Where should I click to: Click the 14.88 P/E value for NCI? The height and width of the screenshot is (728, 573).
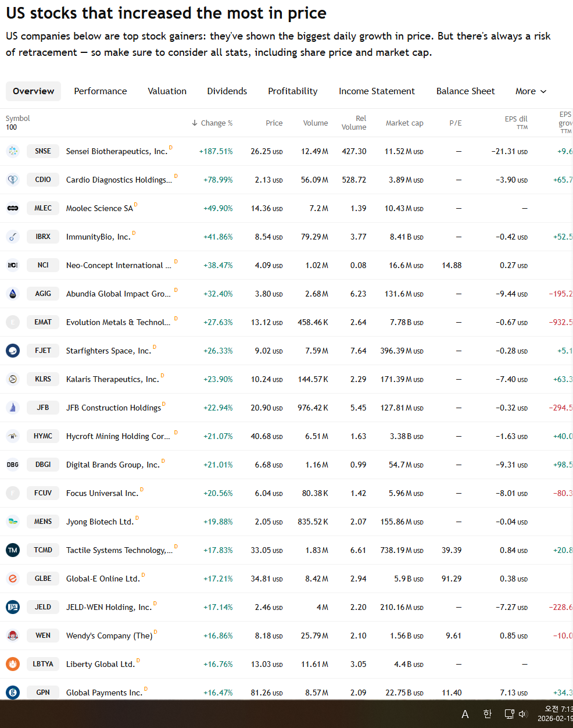tap(452, 265)
